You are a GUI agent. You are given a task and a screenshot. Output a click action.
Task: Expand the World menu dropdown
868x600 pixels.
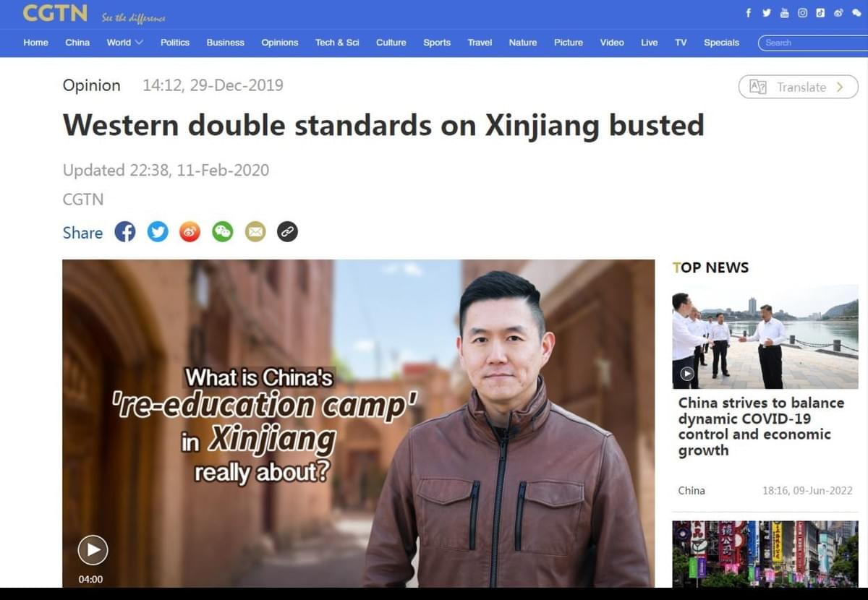point(125,43)
